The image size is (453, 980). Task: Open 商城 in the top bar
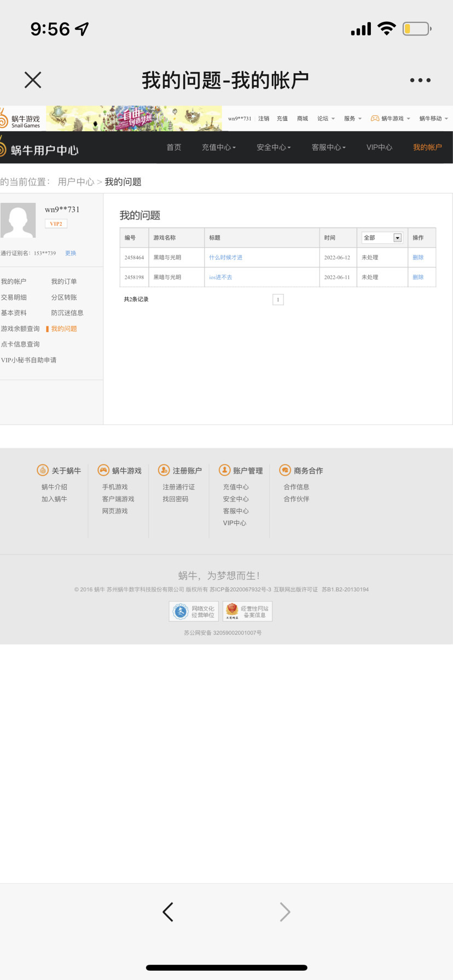(x=303, y=119)
